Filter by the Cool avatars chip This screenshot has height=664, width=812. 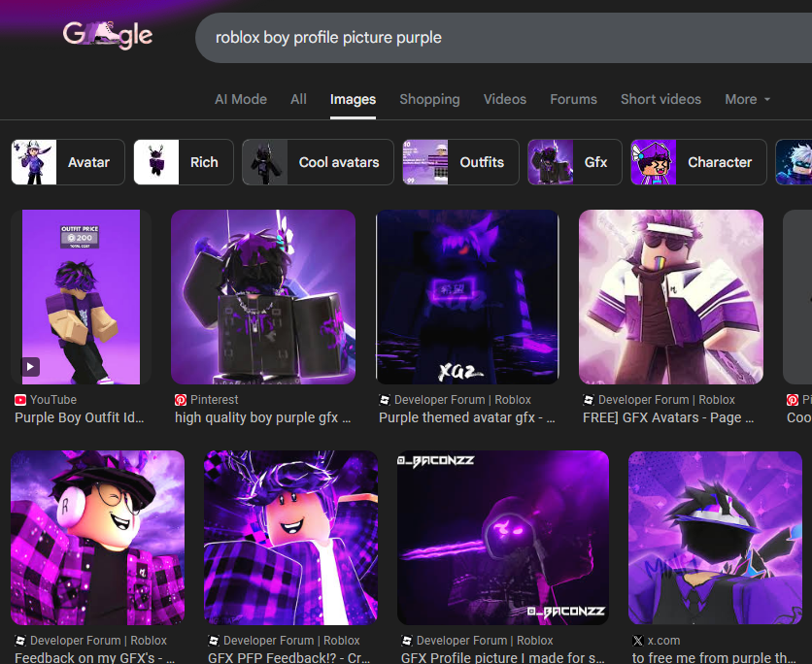point(318,162)
